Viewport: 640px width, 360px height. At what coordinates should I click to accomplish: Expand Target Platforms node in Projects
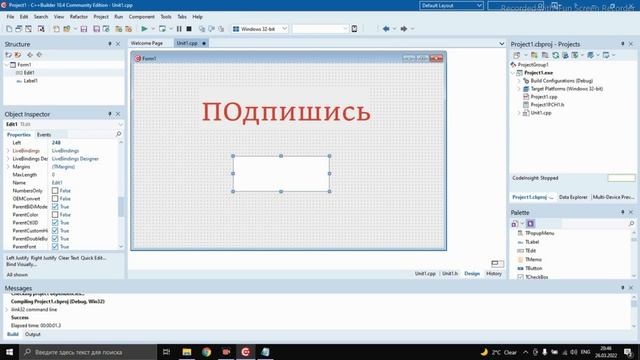519,89
